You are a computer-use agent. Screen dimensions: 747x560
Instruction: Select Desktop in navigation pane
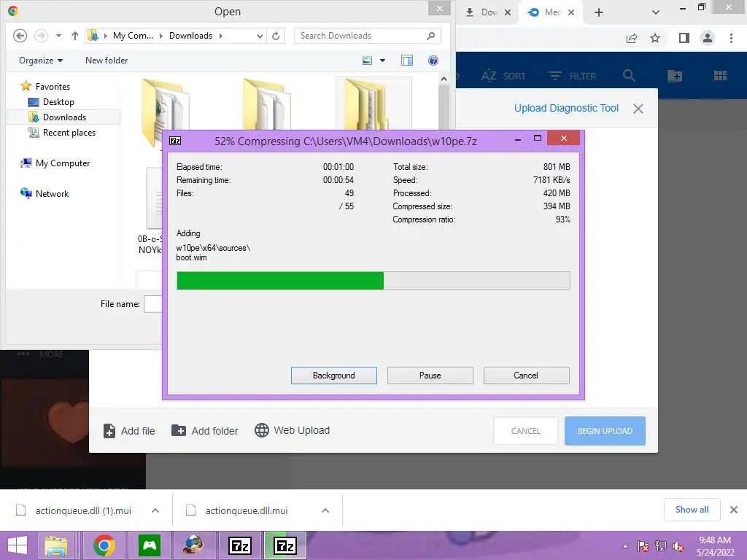pos(58,102)
